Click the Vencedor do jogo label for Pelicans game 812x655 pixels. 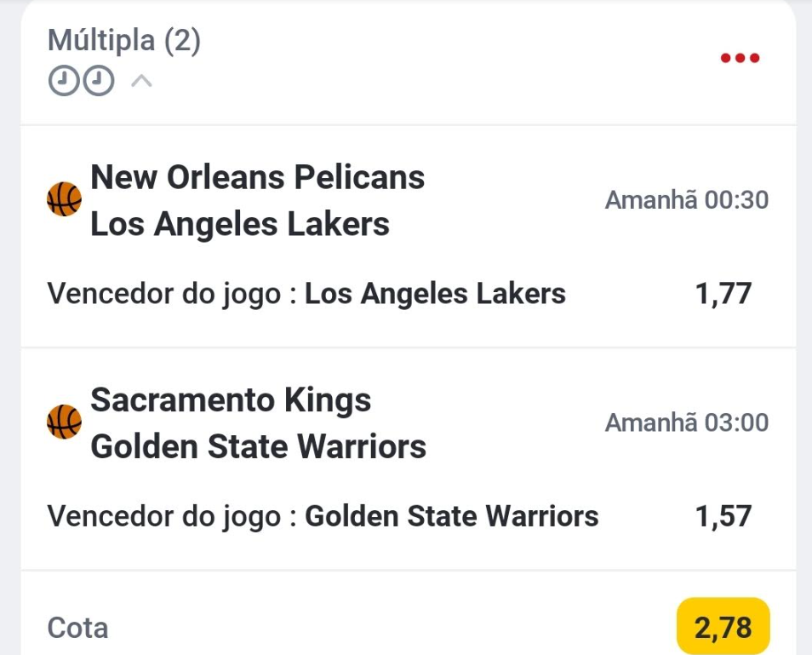click(164, 294)
